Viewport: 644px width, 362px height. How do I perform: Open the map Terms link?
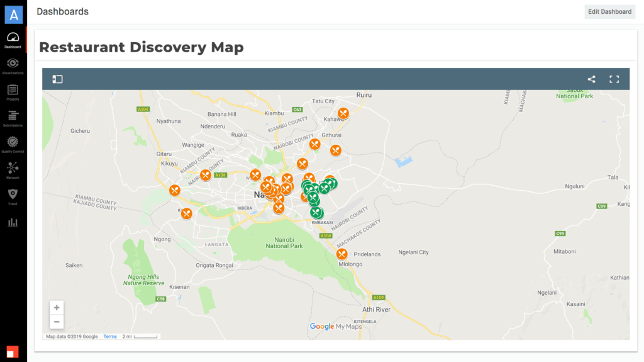(x=110, y=336)
